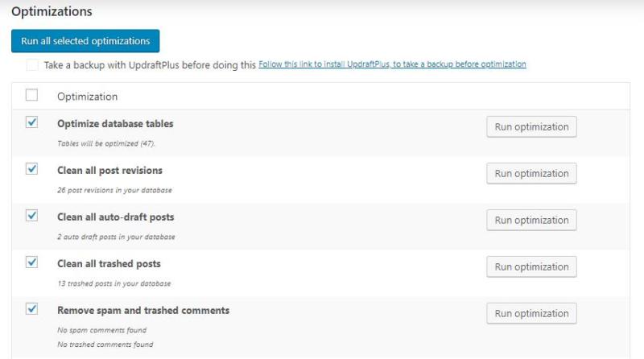Enable UpdraftPlus backup checkbox
The width and height of the screenshot is (644, 359).
click(x=32, y=65)
